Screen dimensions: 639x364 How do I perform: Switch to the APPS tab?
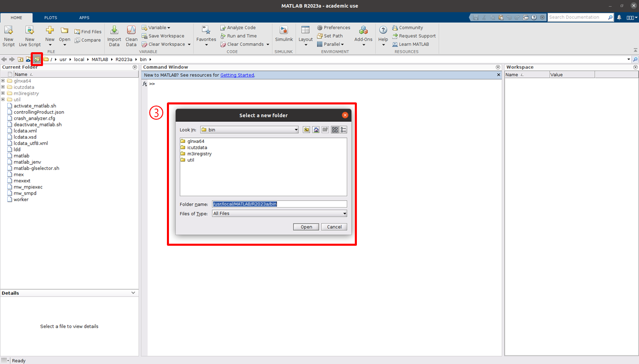coord(84,17)
